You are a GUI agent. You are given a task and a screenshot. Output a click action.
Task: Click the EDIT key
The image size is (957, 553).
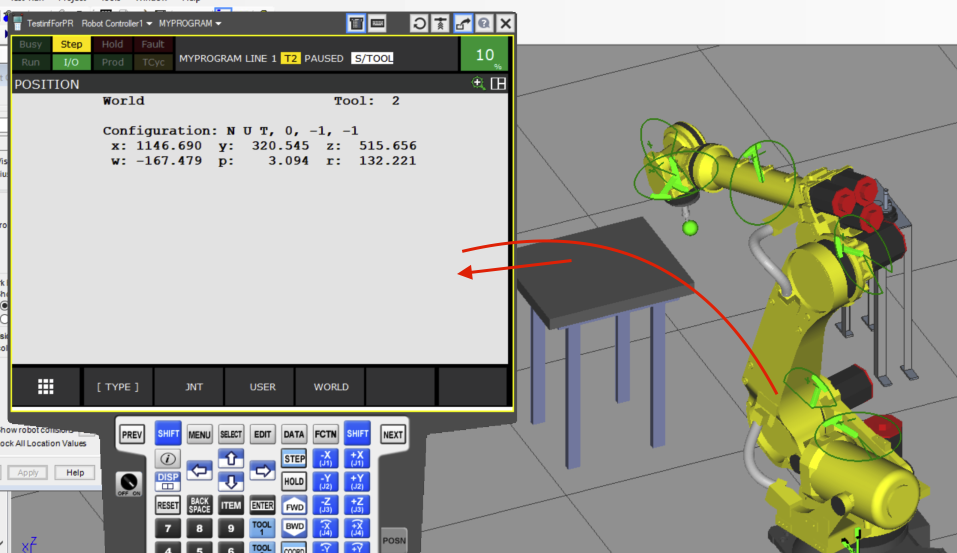pyautogui.click(x=262, y=435)
